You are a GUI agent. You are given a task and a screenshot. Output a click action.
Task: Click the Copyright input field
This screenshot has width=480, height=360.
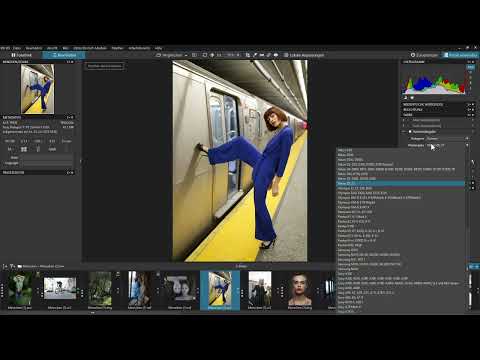pos(47,163)
